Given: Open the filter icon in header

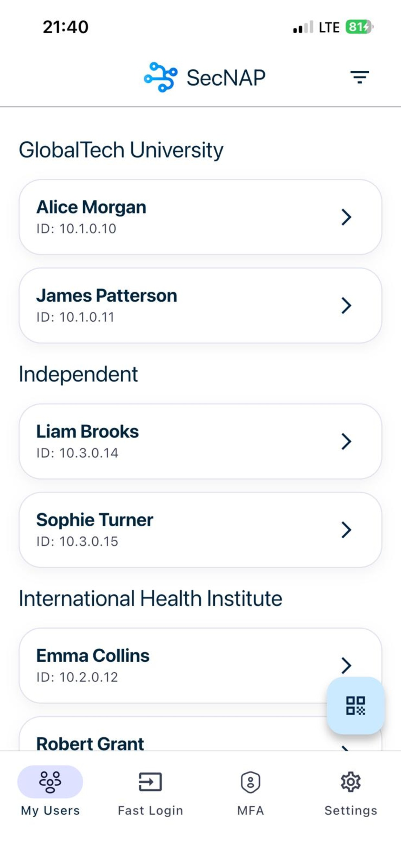Looking at the screenshot, I should [359, 77].
